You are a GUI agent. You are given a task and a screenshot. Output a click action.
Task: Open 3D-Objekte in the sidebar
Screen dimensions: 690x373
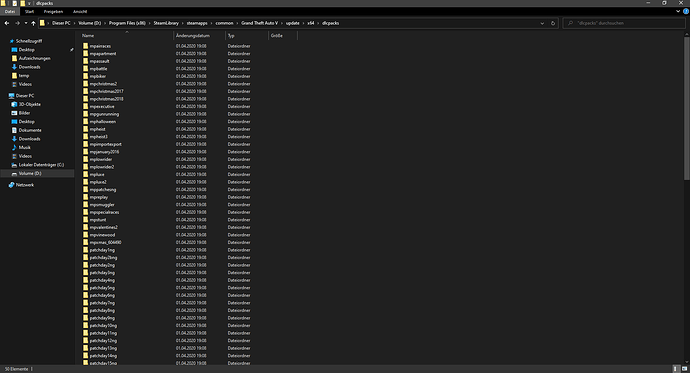29,104
